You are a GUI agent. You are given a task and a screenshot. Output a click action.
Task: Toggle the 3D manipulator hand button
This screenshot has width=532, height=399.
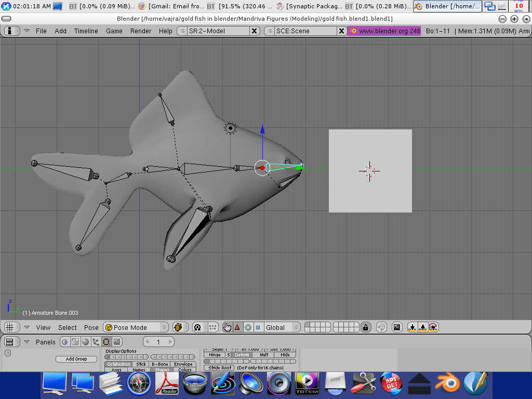(227, 327)
